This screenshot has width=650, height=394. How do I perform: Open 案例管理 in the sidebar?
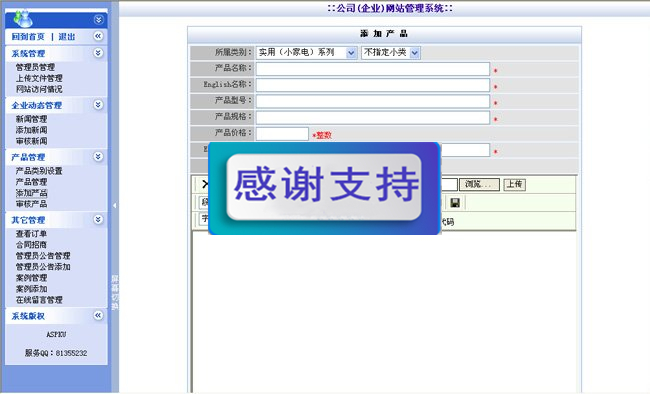tap(32, 277)
